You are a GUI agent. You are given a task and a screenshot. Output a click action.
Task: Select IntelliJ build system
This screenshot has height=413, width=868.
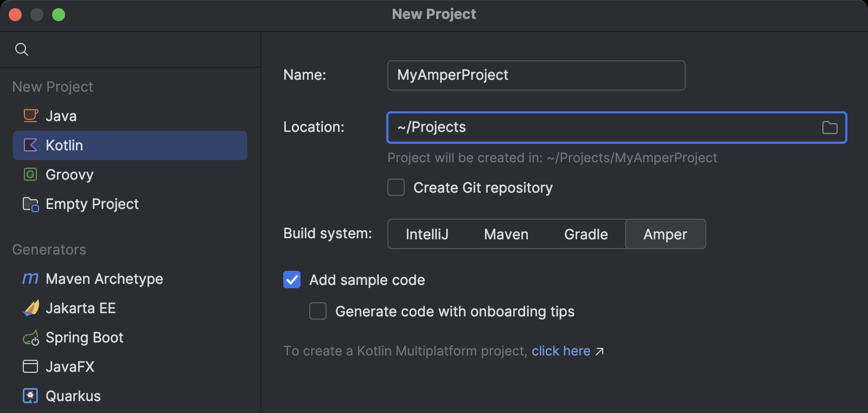[427, 234]
